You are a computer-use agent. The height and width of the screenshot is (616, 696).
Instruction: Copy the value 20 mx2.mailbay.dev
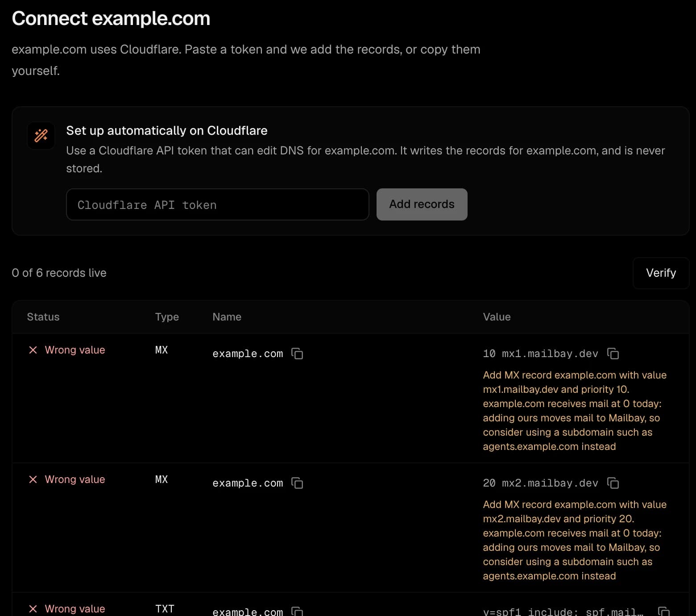pyautogui.click(x=613, y=483)
